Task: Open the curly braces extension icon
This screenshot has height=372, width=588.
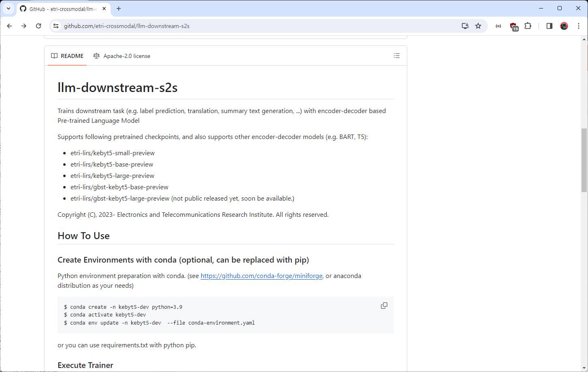Action: coord(498,26)
